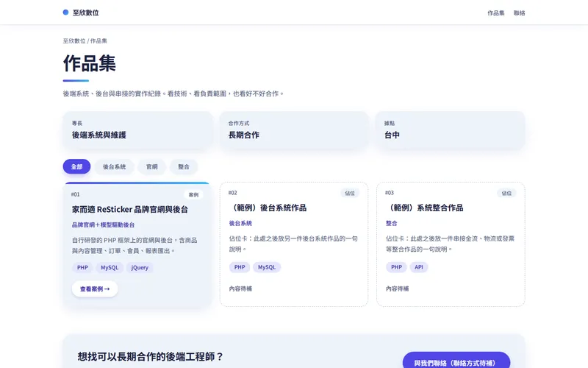Screen dimensions: 588x368
Task: Click #02 number label
Action: [232, 193]
